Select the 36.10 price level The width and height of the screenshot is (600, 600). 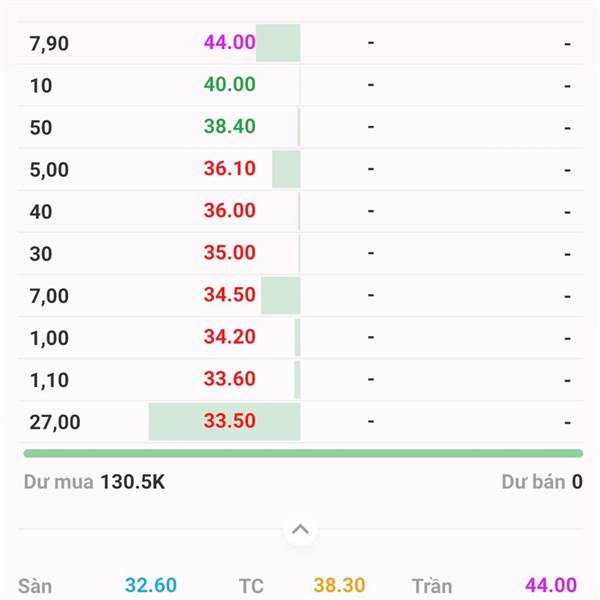(x=230, y=169)
